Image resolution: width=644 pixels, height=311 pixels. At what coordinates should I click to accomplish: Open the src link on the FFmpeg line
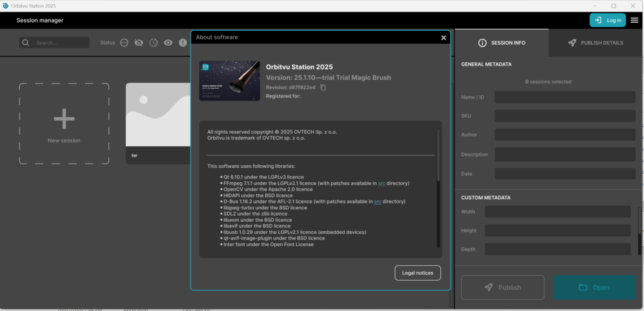382,183
